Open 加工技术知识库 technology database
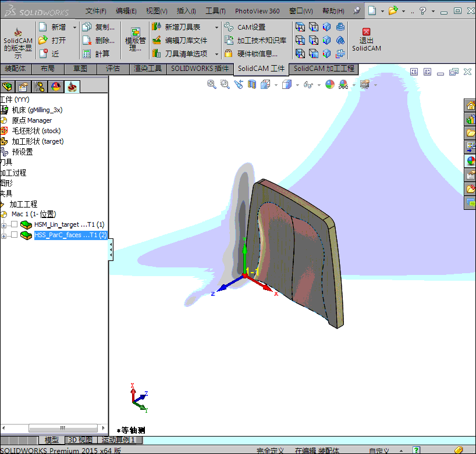Viewport: 476px width, 454px height. click(255, 40)
